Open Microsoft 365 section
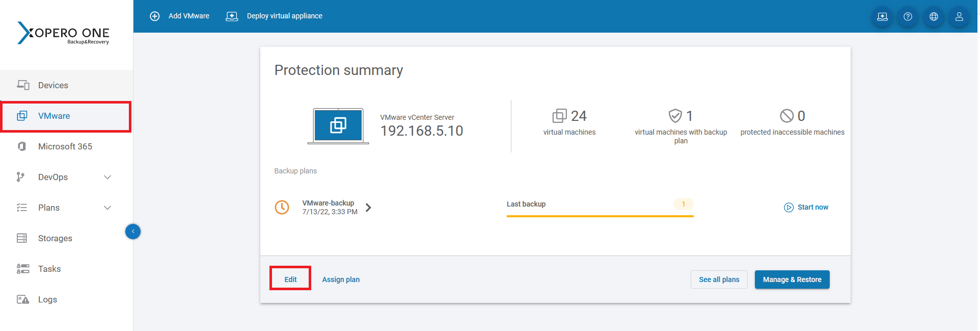Viewport: 980px width, 331px height. coord(65,146)
